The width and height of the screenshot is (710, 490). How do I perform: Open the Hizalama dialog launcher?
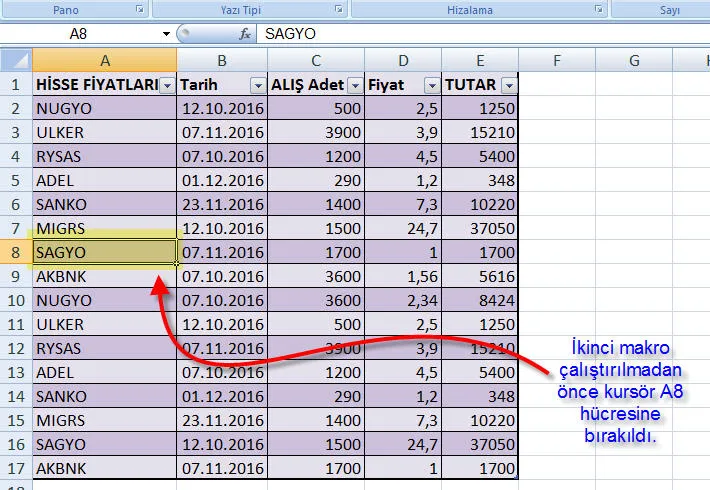[599, 9]
